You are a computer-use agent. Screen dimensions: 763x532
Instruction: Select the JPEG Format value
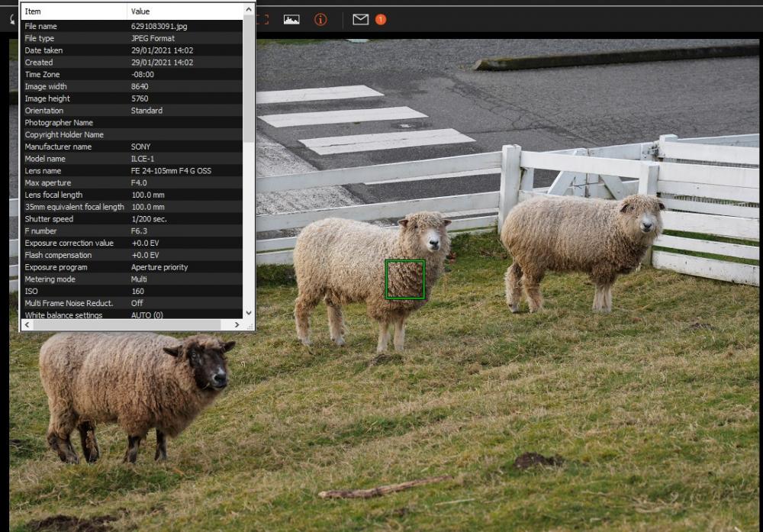153,38
